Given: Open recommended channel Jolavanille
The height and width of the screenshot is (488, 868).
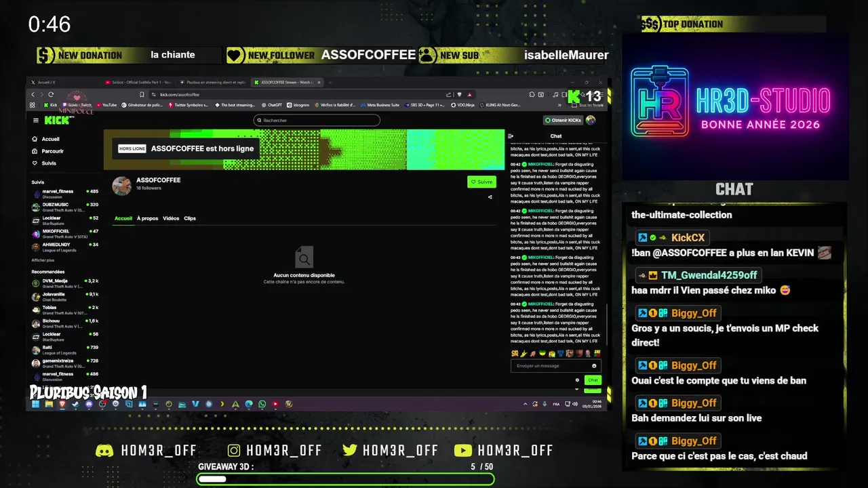Looking at the screenshot, I should 65,297.
